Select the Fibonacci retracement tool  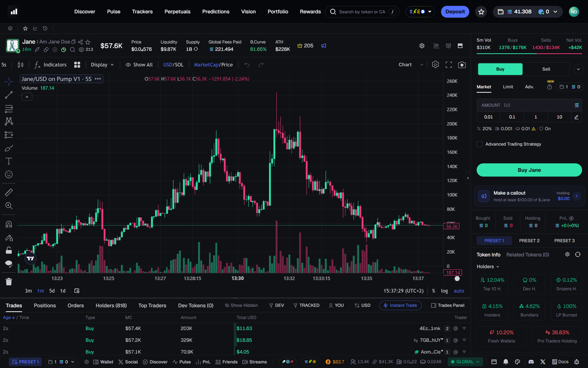(x=9, y=108)
